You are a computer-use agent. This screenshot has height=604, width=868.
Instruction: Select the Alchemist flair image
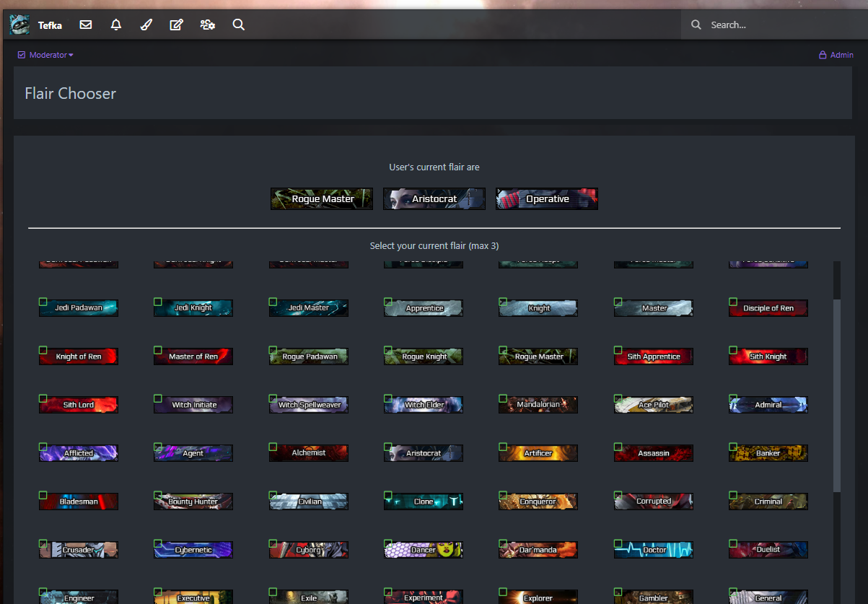pyautogui.click(x=309, y=453)
